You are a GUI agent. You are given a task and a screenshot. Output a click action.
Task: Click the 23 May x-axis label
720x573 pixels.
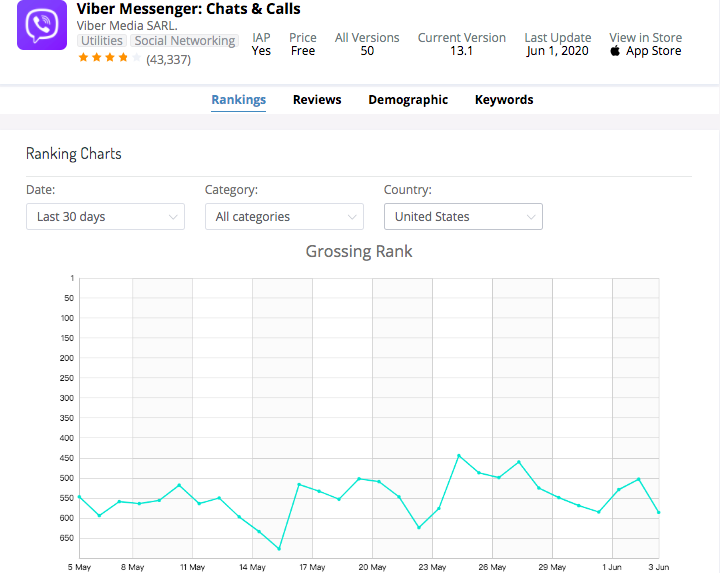click(x=432, y=567)
